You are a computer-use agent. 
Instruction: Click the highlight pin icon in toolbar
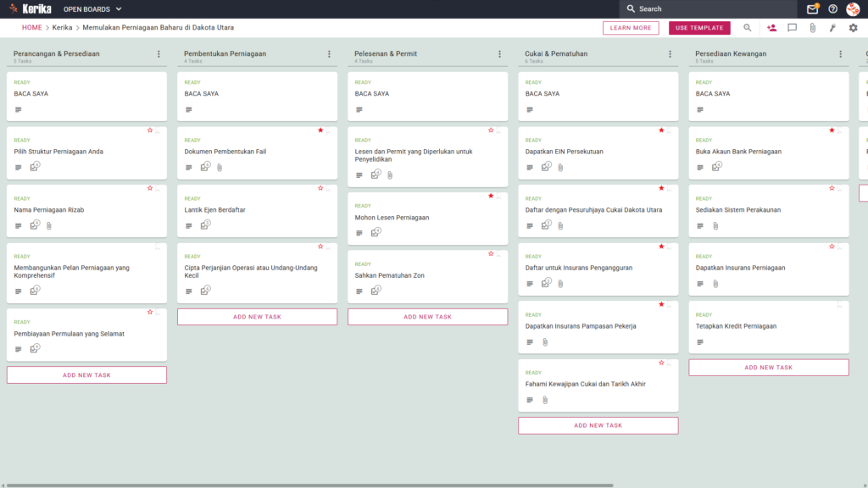(832, 28)
